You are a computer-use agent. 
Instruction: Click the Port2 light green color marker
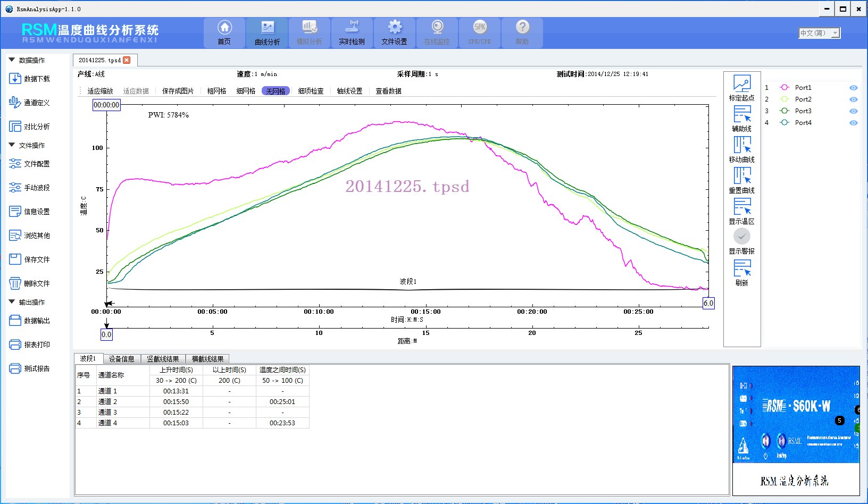click(784, 99)
